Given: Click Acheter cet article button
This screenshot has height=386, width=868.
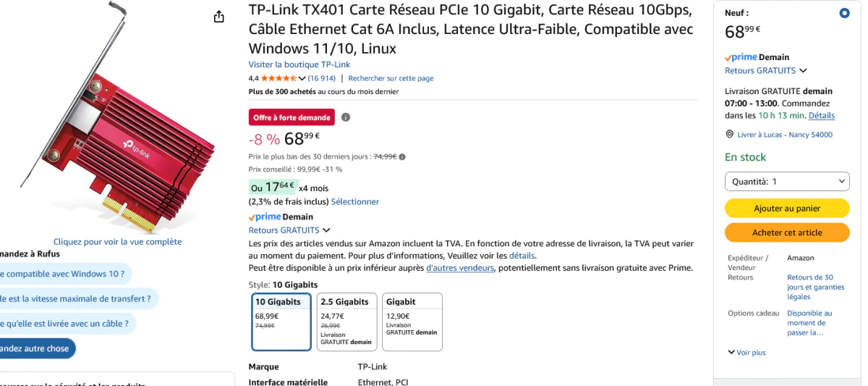Looking at the screenshot, I should pyautogui.click(x=787, y=232).
